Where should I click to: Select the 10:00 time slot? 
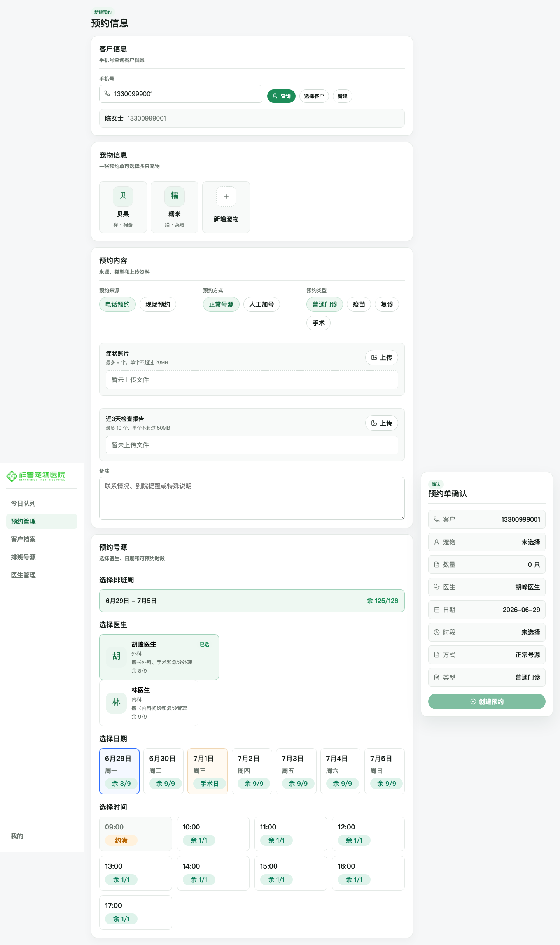[213, 834]
